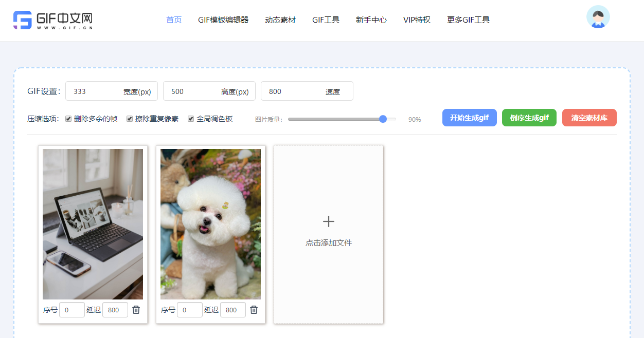The image size is (644, 338).
Task: Delete the white dog image frame
Action: [x=254, y=310]
